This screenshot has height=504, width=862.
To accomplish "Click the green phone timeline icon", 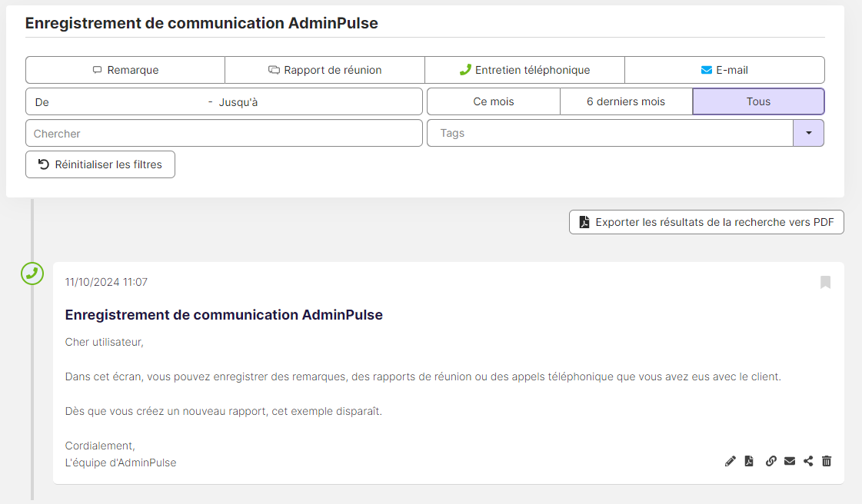I will pos(32,274).
